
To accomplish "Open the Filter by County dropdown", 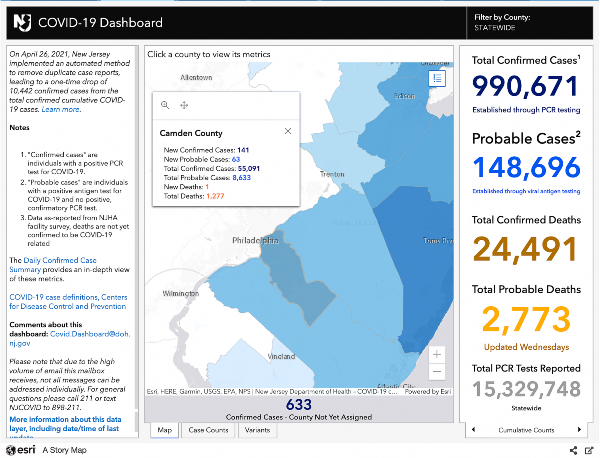I will [530, 23].
